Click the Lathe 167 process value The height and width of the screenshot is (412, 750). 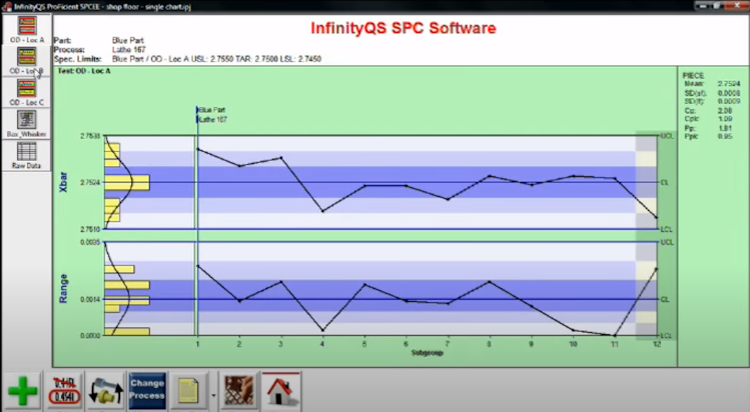[x=129, y=50]
